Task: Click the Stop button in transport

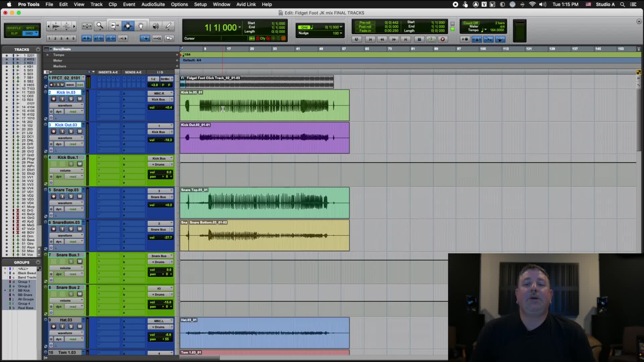Action: point(419,39)
